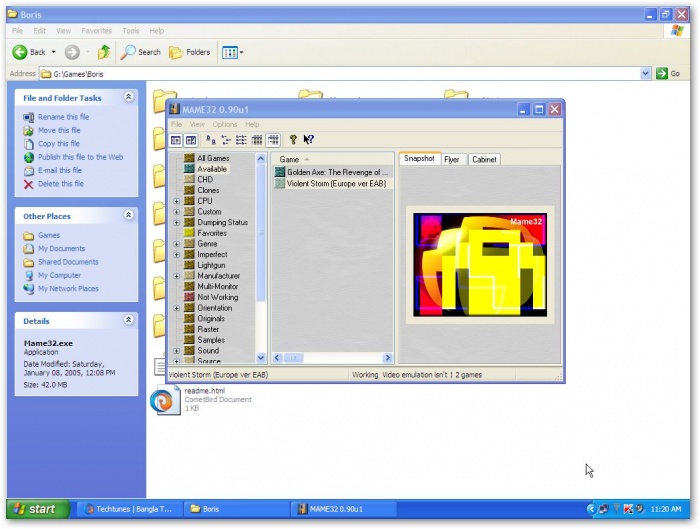Toggle the folder list pane in MAME32 toolbar
Image resolution: width=700 pixels, height=529 pixels.
tap(176, 140)
